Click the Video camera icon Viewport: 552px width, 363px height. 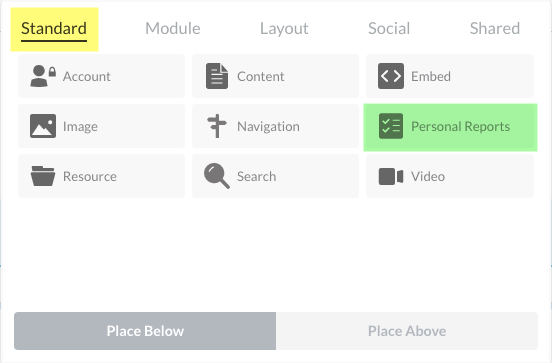click(x=391, y=176)
